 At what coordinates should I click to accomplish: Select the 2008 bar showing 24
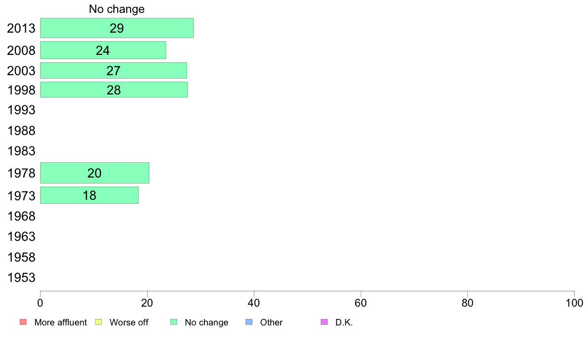point(103,50)
